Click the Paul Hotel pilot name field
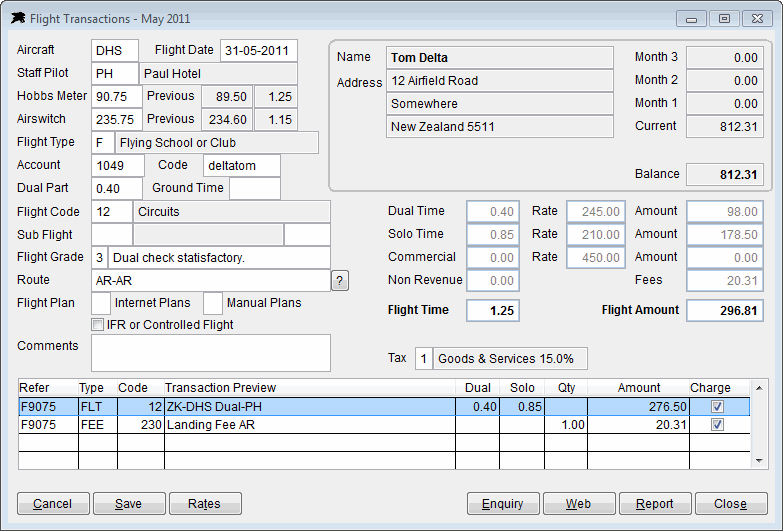Image resolution: width=783 pixels, height=531 pixels. (218, 73)
